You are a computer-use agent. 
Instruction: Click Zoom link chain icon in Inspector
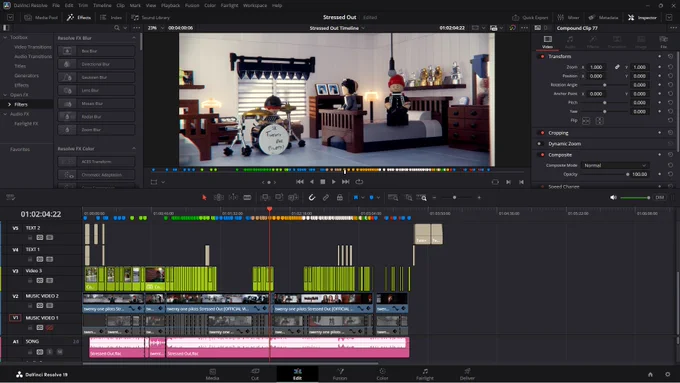pos(617,67)
